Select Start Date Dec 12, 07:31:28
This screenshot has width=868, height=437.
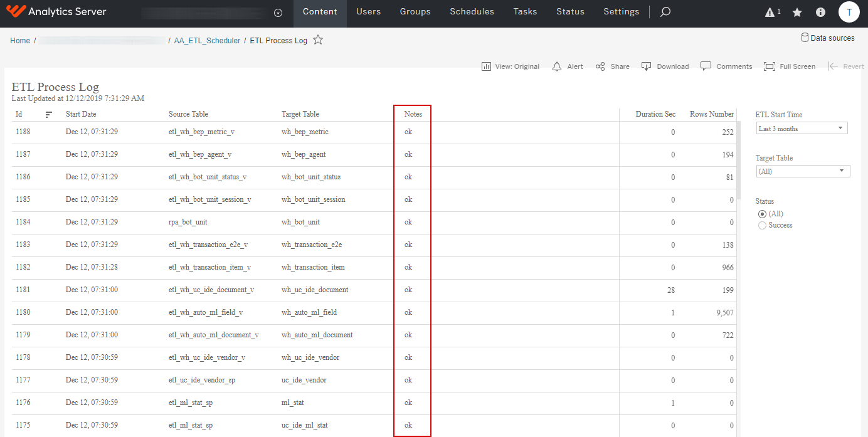(92, 268)
